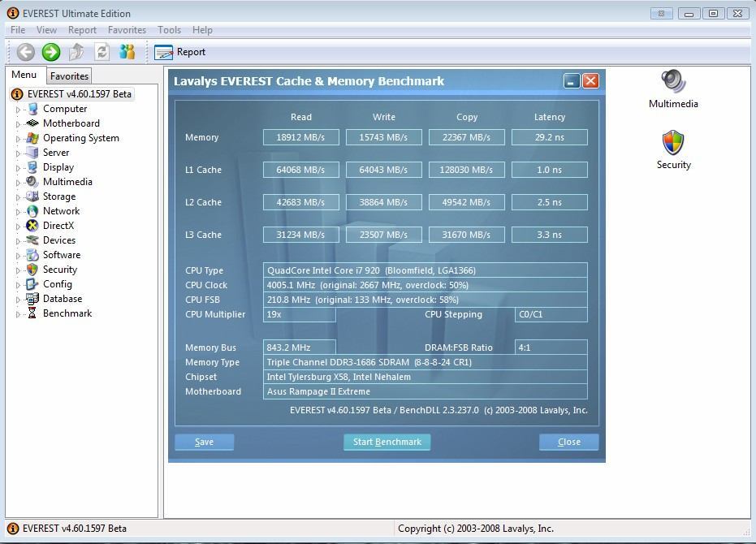756x544 pixels.
Task: Click Memory Write value 15743 MB/s
Action: tap(384, 137)
